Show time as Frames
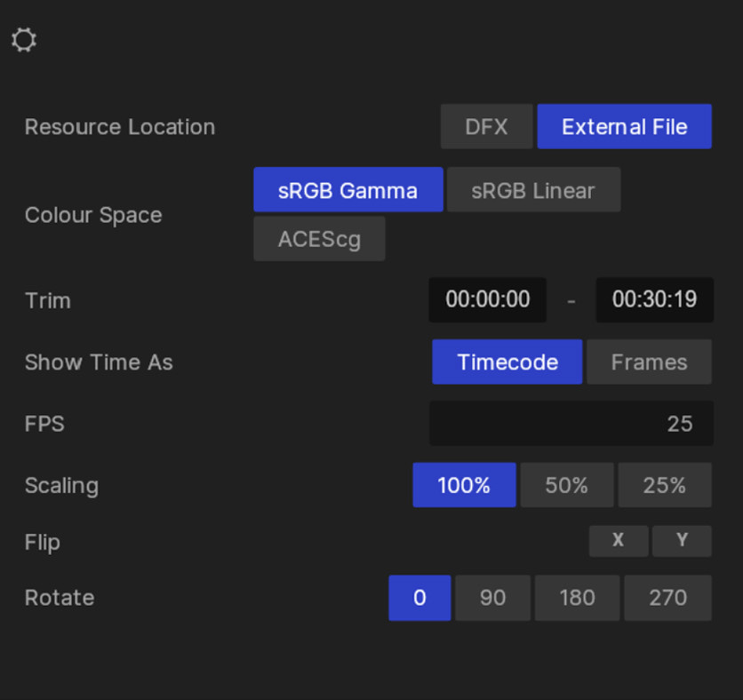This screenshot has width=743, height=700. pyautogui.click(x=649, y=362)
